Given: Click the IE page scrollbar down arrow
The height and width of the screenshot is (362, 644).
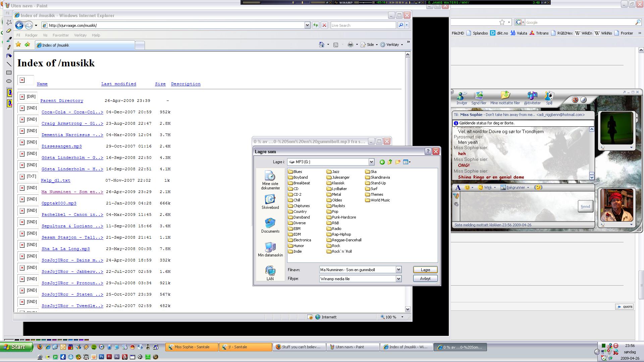Looking at the screenshot, I should tap(408, 309).
